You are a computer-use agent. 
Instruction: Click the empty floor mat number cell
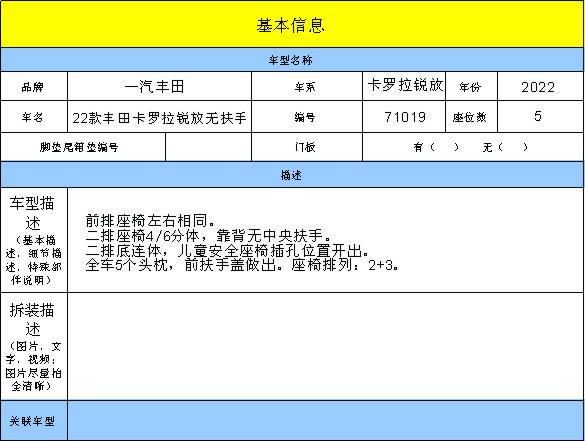point(209,147)
